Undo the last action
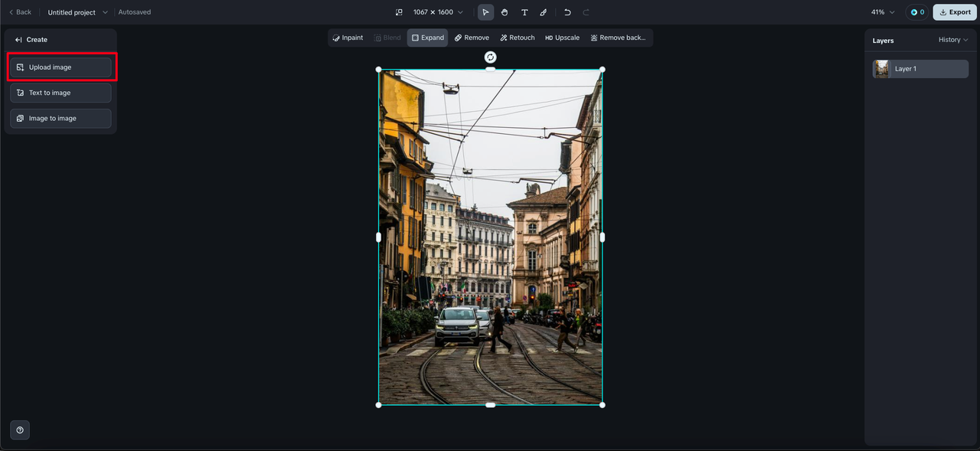980x451 pixels. pyautogui.click(x=567, y=12)
